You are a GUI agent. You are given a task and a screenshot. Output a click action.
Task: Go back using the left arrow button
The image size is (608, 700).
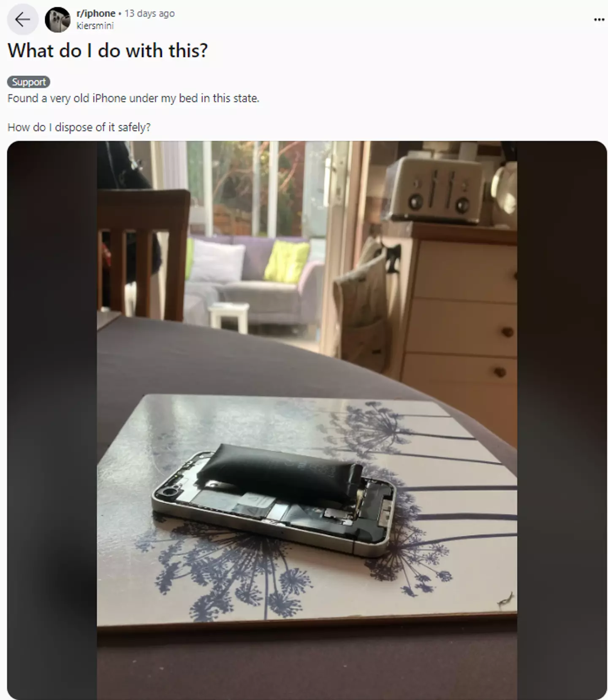tap(22, 19)
